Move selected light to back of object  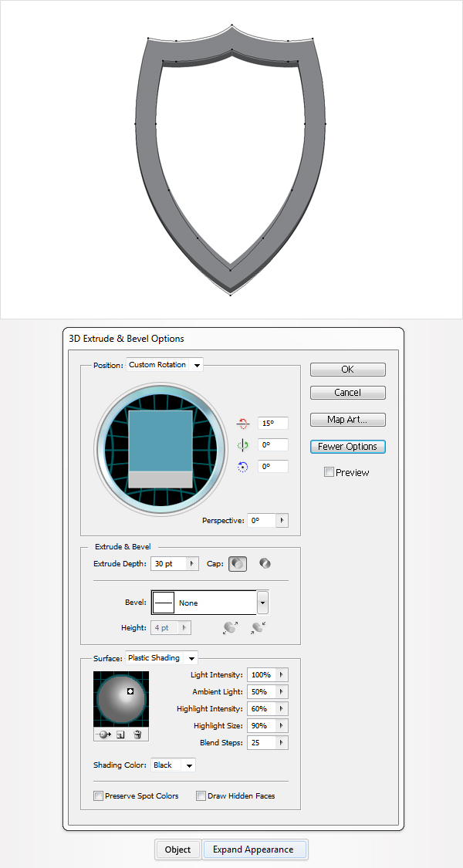(103, 735)
